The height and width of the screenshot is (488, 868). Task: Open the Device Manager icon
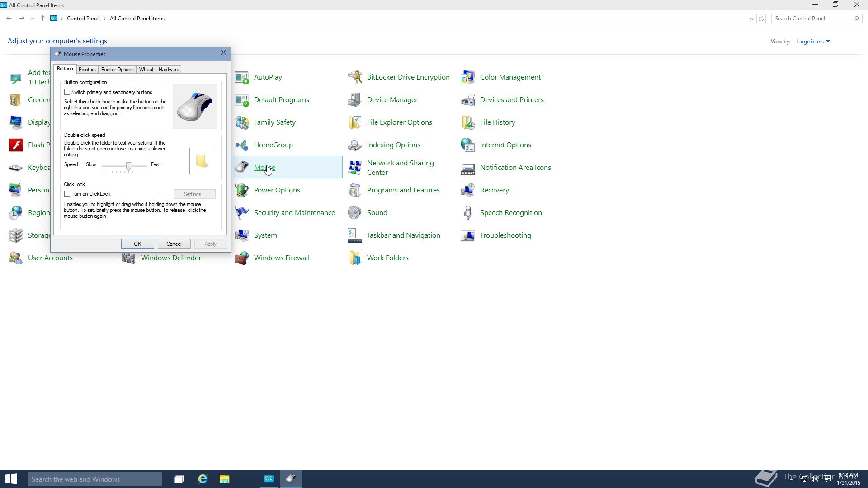355,100
